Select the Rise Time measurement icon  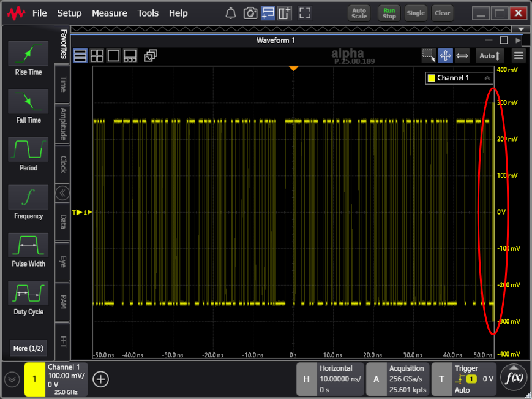[x=28, y=54]
